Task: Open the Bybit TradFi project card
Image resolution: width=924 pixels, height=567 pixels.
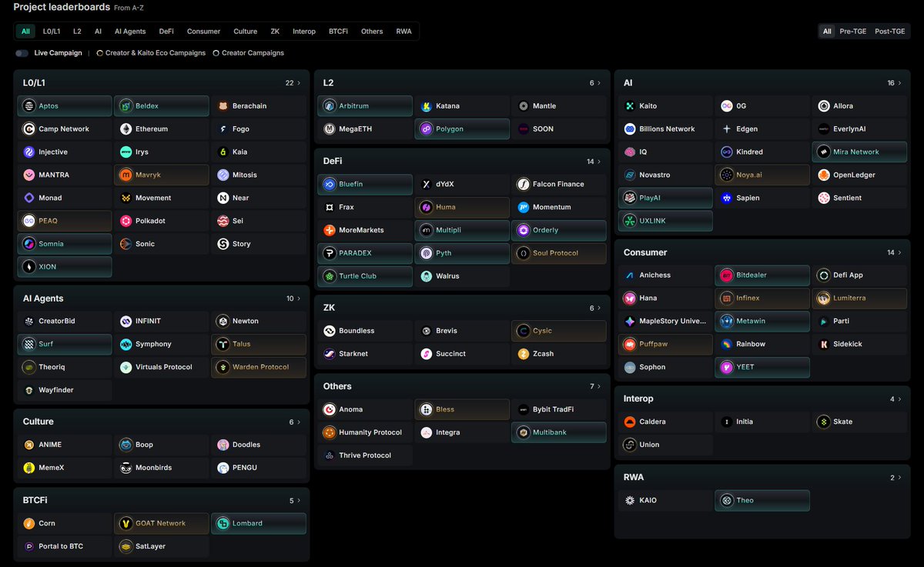Action: pos(560,409)
